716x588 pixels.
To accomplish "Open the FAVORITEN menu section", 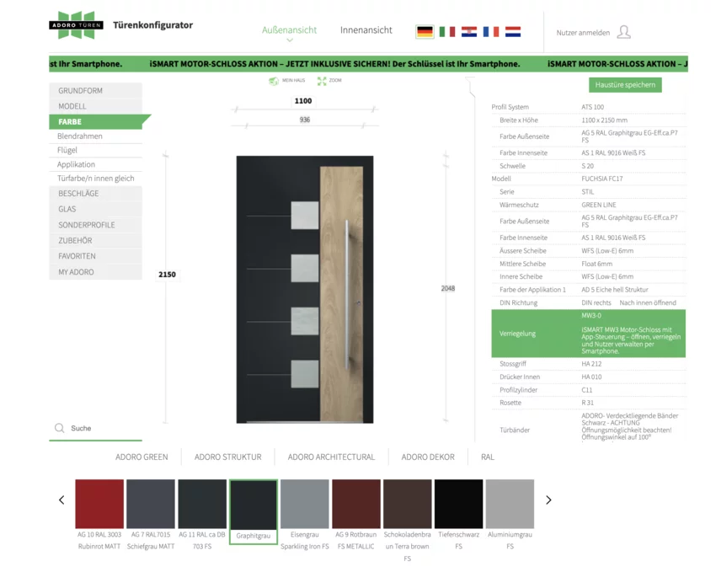I will coord(95,256).
